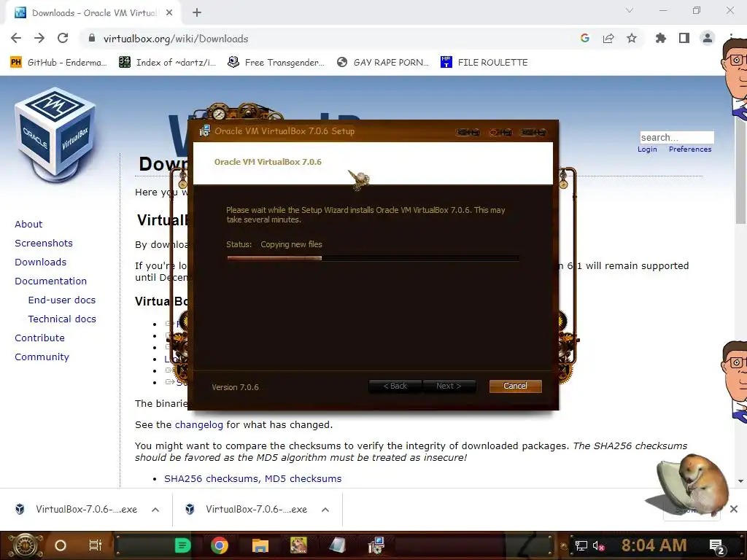This screenshot has width=747, height=560.
Task: Open End-user docs in sidebar
Action: pyautogui.click(x=62, y=300)
